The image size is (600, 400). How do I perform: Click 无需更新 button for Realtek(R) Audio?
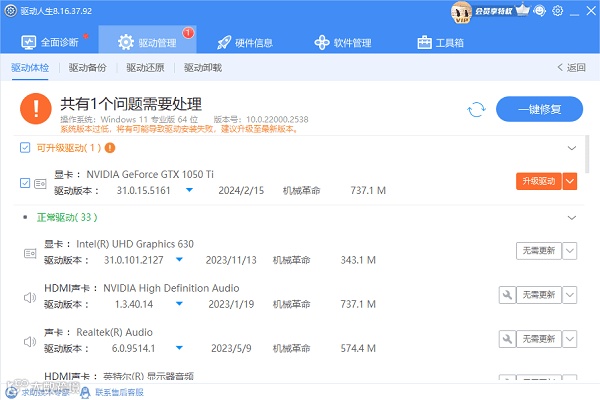point(539,339)
